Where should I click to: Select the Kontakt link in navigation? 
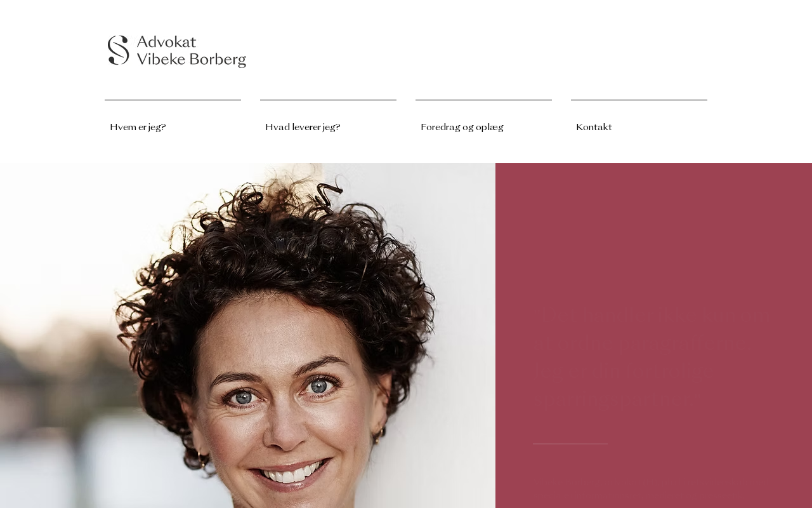tap(594, 127)
